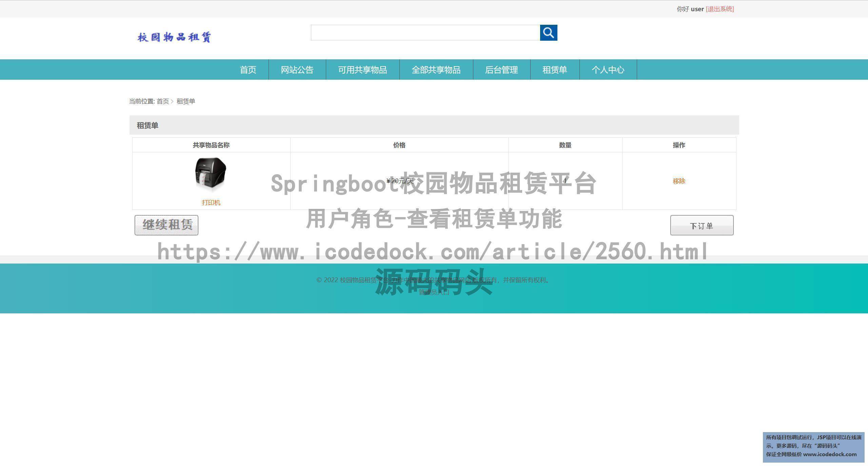Open the 网站公告 navigation item
Screen dimensions: 868x466
tap(297, 70)
